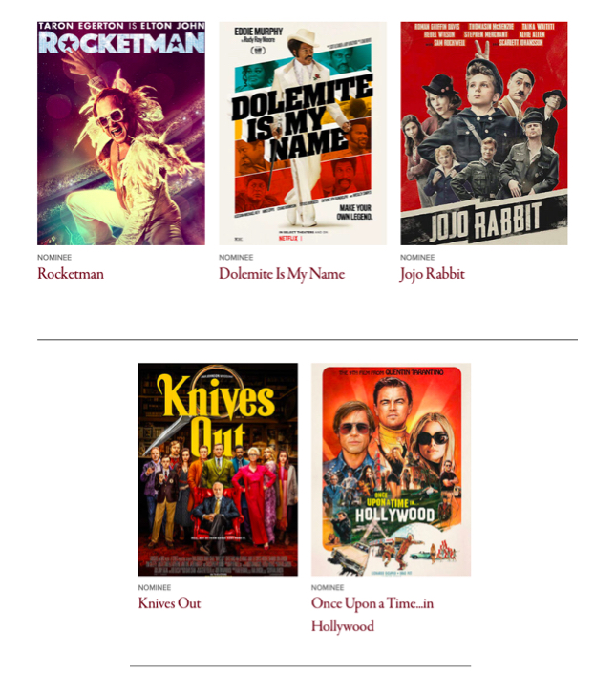Select NOMINEE label above Once Upon a Time
Viewport: 616px width, 674px height.
(x=328, y=587)
